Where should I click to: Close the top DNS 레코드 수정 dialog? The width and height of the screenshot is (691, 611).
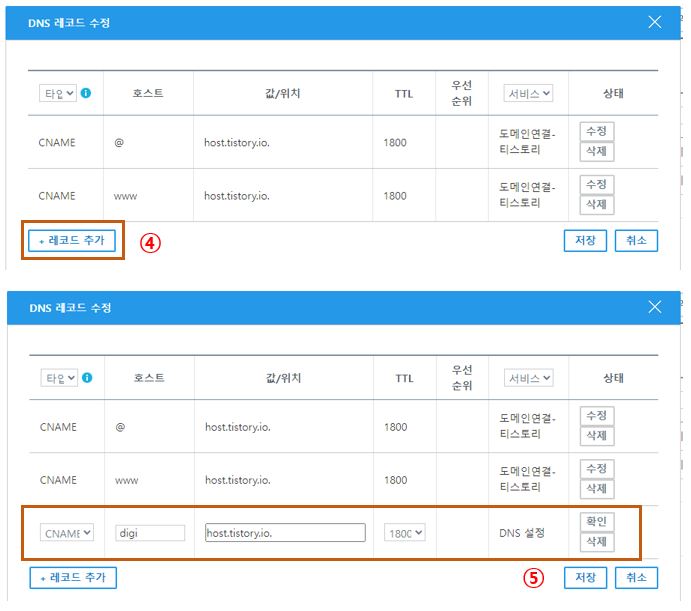pyautogui.click(x=654, y=22)
